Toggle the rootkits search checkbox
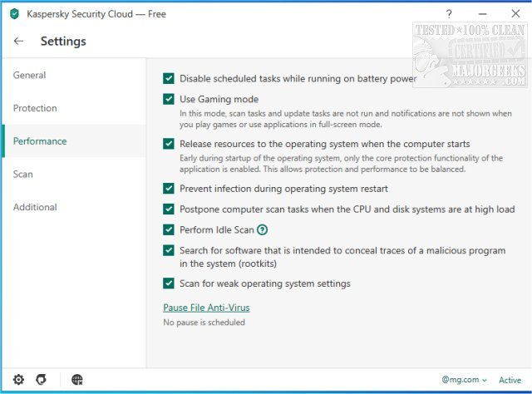This screenshot has height=394, width=532. [170, 250]
